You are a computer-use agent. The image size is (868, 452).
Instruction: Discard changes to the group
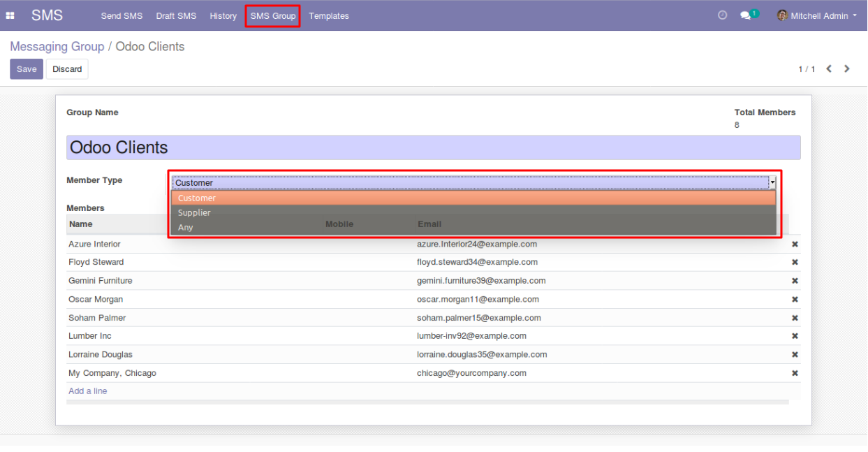tap(67, 69)
